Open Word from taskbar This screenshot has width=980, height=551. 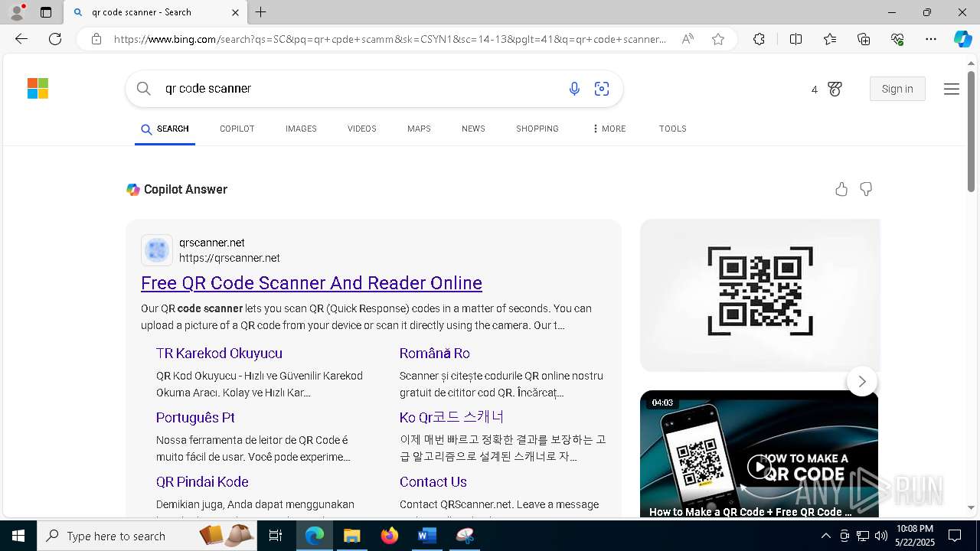pos(426,536)
